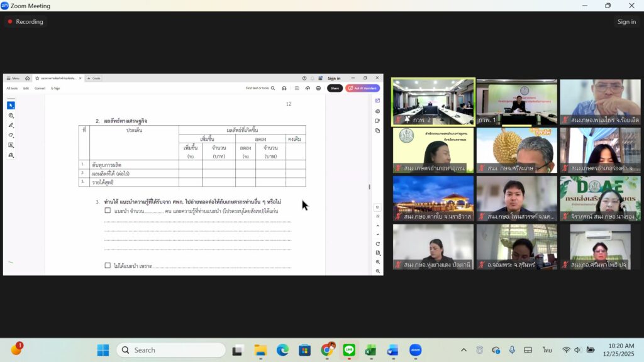This screenshot has width=644, height=362.
Task: Go to next page with down chevron
Action: click(377, 234)
